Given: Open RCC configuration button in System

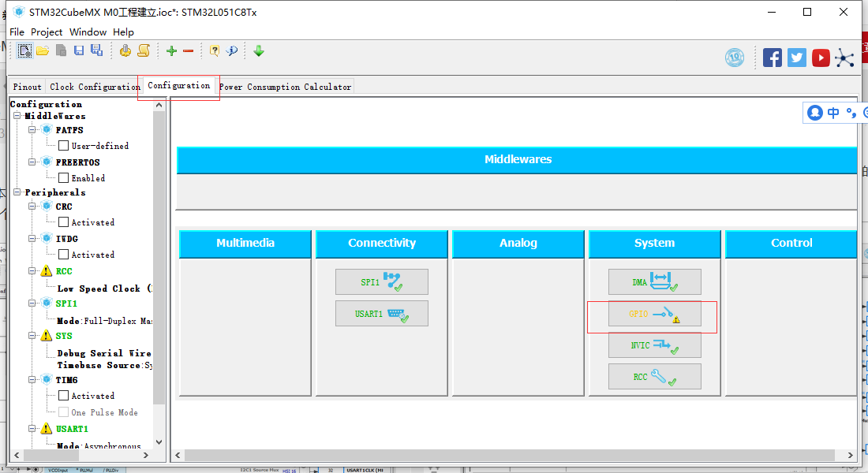Looking at the screenshot, I should coord(654,377).
